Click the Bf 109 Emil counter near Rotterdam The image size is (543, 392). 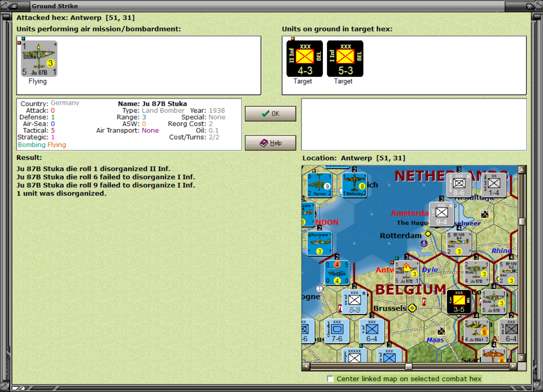click(459, 243)
